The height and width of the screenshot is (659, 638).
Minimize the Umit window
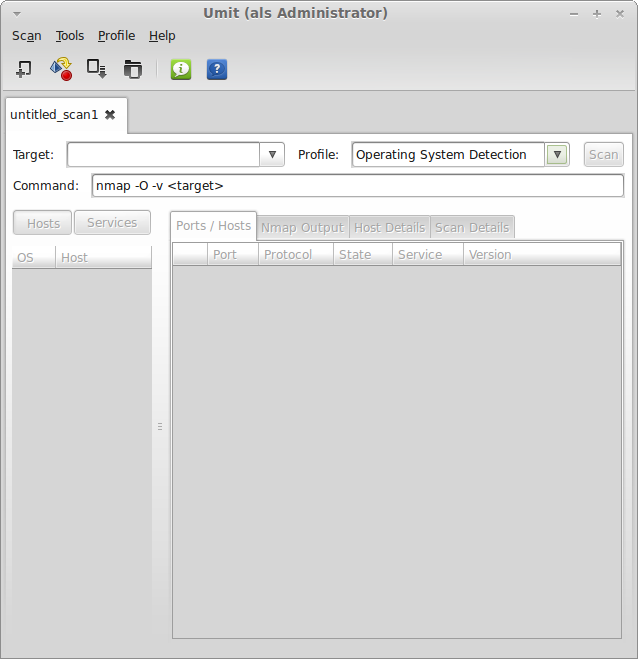[x=574, y=14]
